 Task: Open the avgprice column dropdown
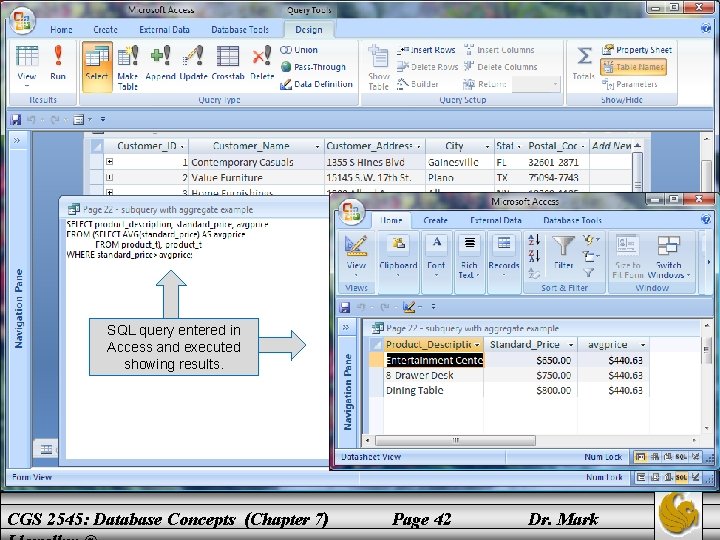click(643, 345)
